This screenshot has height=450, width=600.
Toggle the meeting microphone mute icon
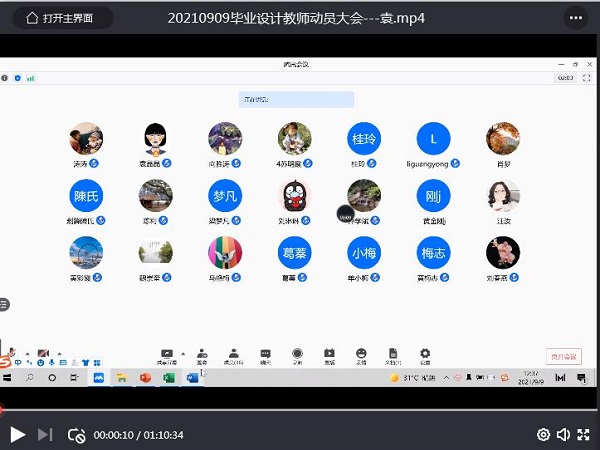click(x=12, y=352)
